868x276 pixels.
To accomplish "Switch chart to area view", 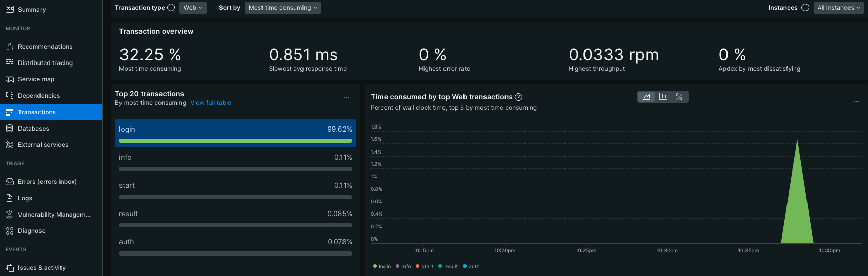I will (647, 97).
